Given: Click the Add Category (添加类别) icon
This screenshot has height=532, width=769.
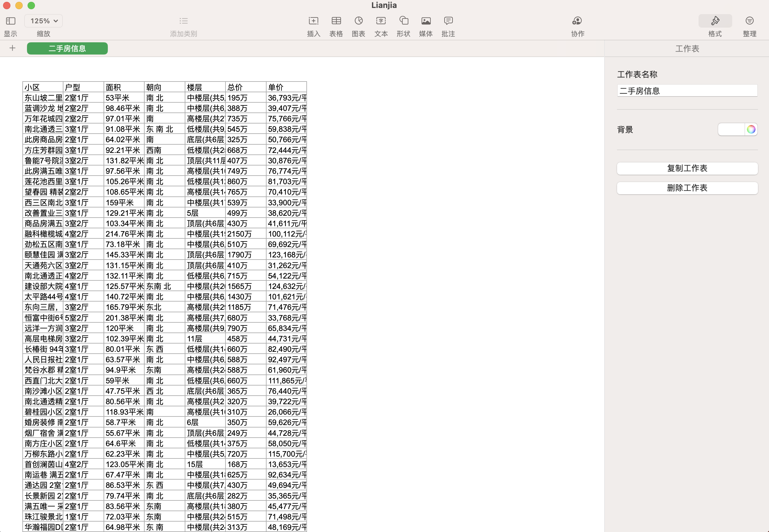Looking at the screenshot, I should 184,21.
